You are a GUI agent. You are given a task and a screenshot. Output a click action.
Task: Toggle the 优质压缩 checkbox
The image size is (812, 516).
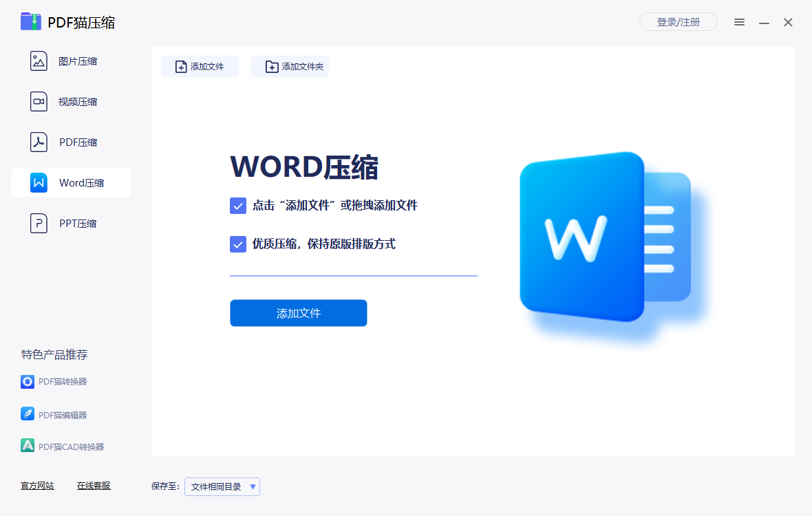(x=237, y=244)
